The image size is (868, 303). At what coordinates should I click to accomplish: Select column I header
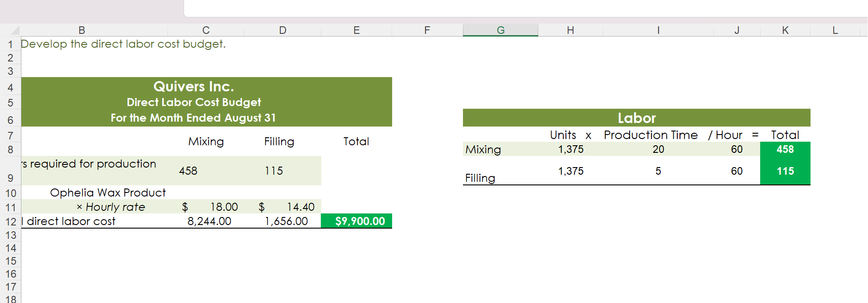(x=658, y=30)
